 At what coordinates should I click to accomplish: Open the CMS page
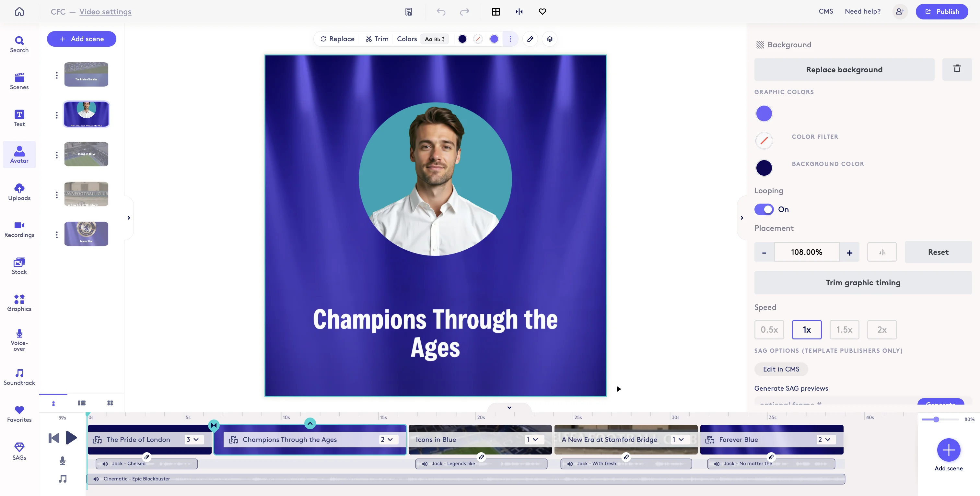pos(825,11)
